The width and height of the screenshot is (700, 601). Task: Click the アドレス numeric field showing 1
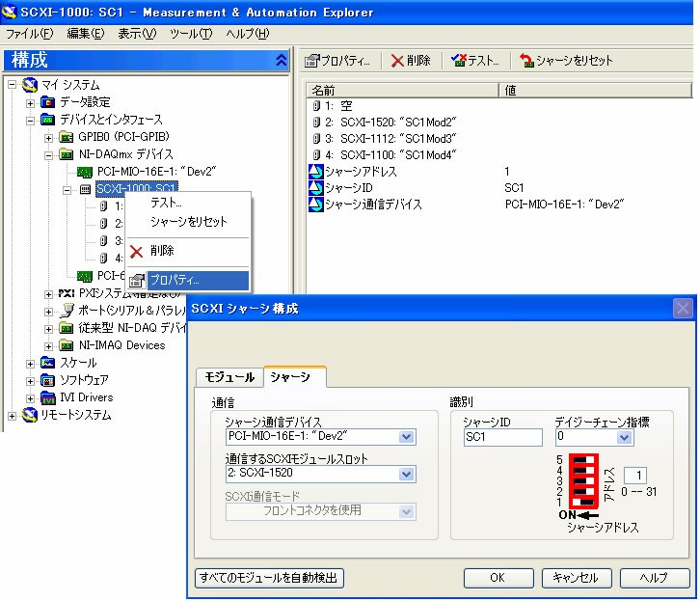point(634,476)
